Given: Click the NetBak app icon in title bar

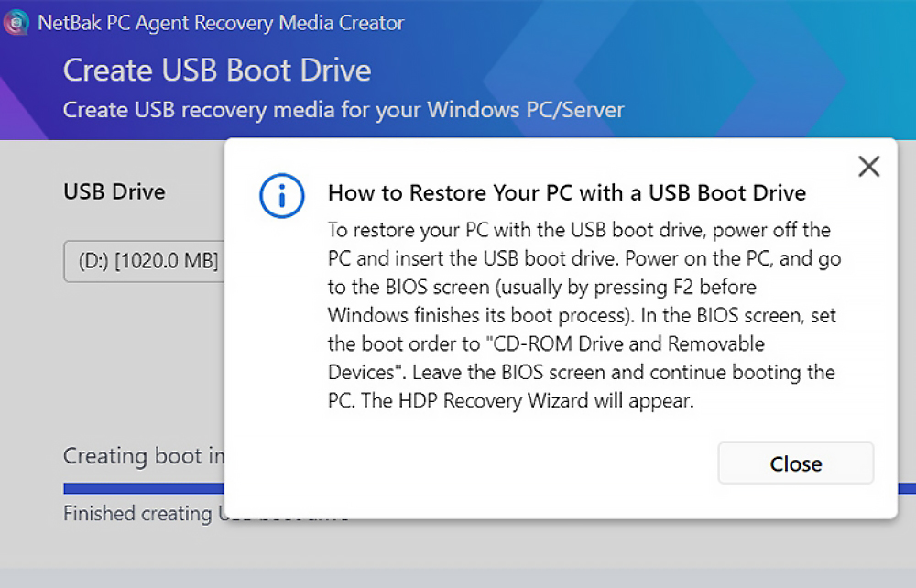Looking at the screenshot, I should point(16,23).
